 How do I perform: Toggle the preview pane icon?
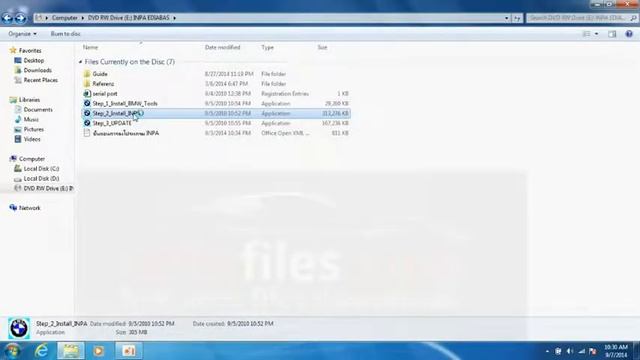pos(612,34)
